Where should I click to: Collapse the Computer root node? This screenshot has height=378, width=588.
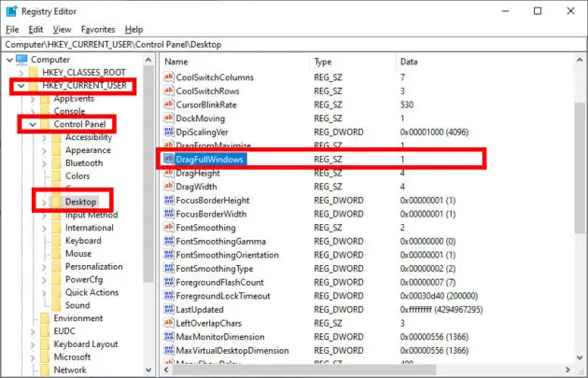pos(9,60)
